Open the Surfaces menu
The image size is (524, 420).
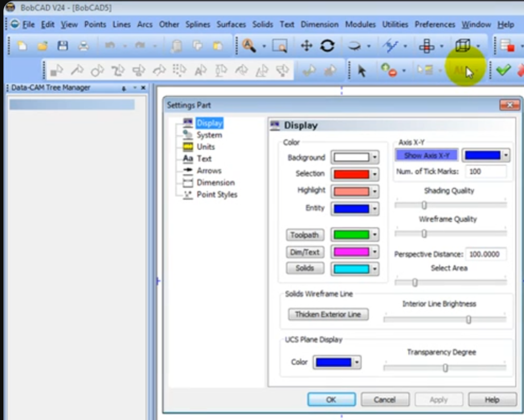pyautogui.click(x=231, y=24)
